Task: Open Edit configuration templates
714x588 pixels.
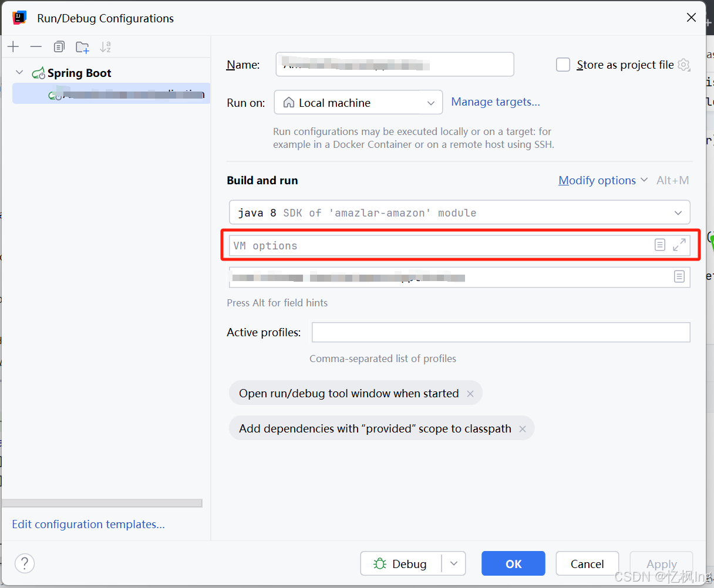Action: (x=88, y=524)
